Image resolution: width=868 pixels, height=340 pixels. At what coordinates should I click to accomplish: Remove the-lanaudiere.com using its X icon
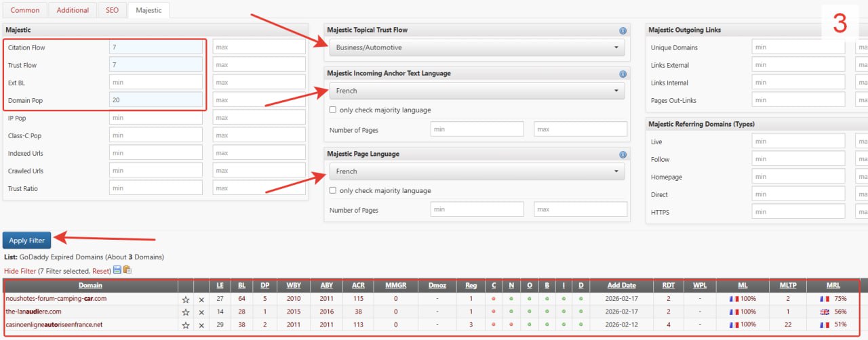(201, 312)
